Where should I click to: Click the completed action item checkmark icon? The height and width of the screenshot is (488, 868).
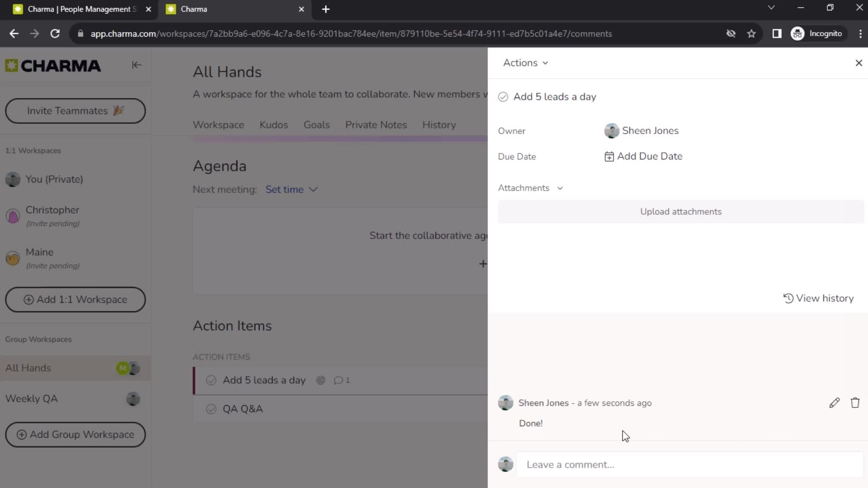pos(503,97)
